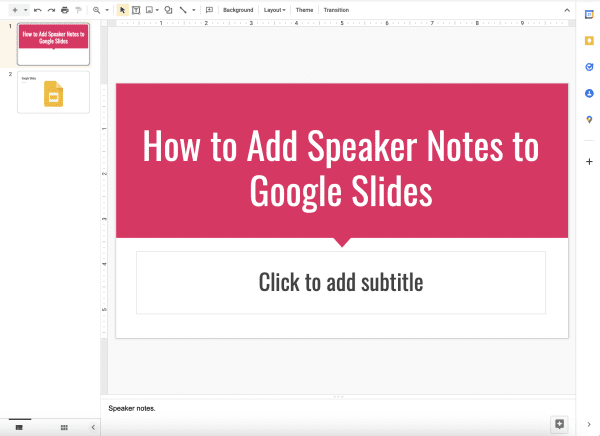Screen dimensions: 600x436
Task: Select the Line tool
Action: tap(183, 10)
